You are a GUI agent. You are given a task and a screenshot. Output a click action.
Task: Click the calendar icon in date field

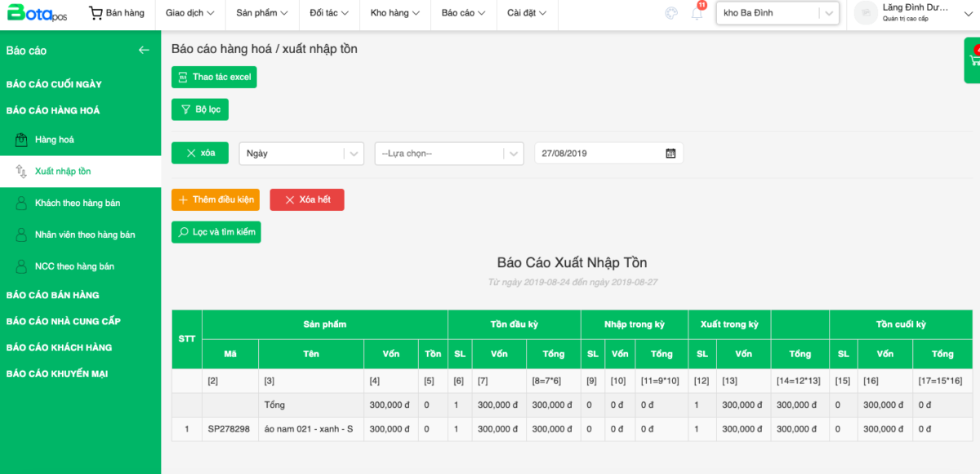click(x=670, y=153)
